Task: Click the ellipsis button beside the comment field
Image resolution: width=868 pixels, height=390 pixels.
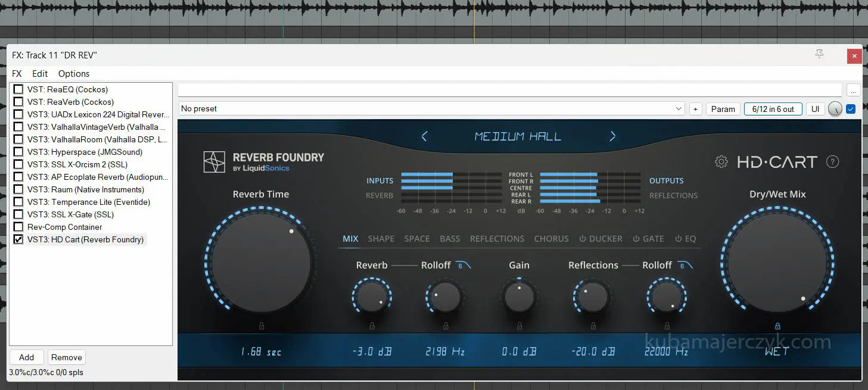Action: [854, 91]
